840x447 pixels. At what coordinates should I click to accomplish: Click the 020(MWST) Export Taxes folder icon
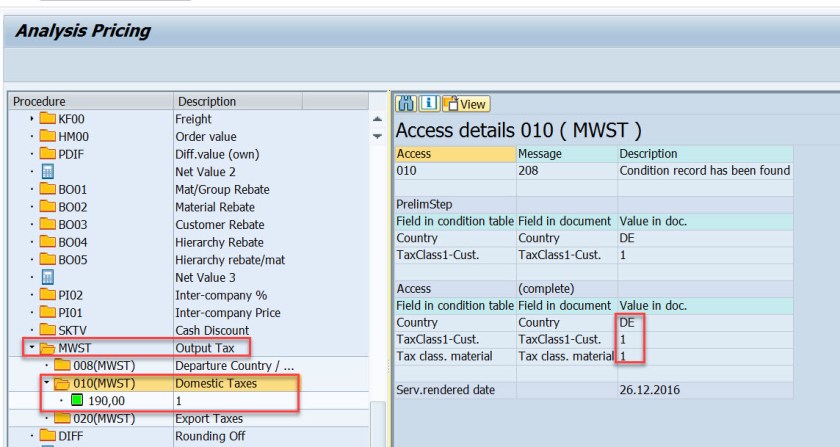pos(62,418)
